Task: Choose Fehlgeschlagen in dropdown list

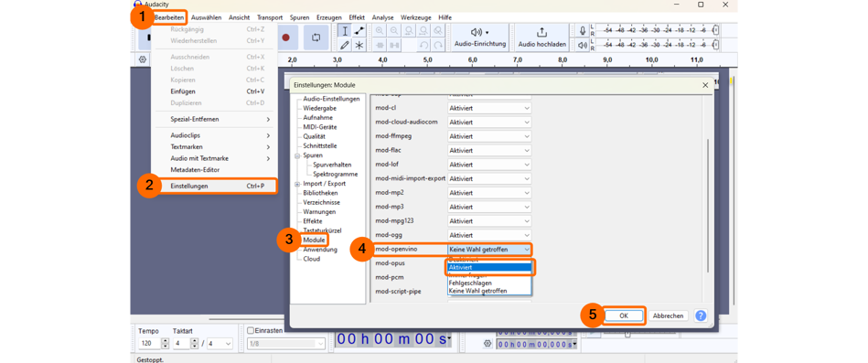Action: (x=489, y=283)
